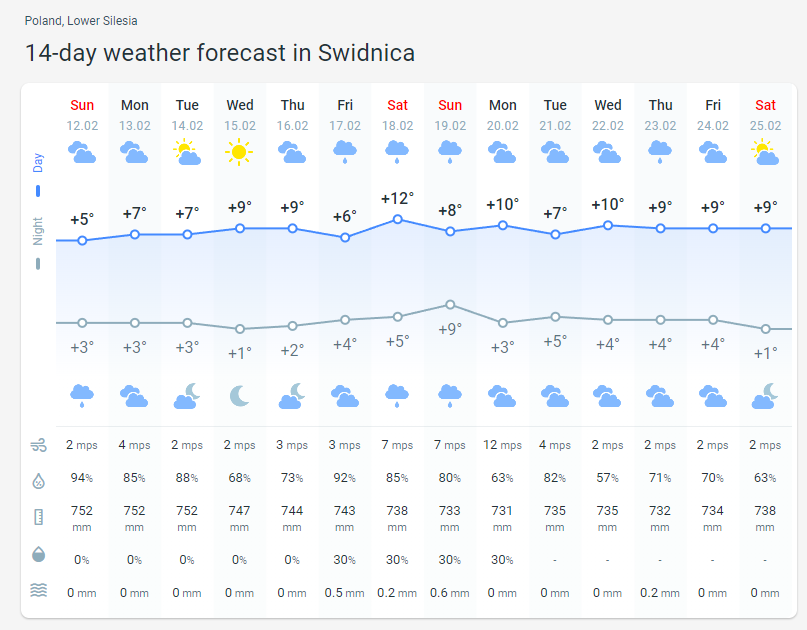Click the pressure gauge icon

click(38, 518)
